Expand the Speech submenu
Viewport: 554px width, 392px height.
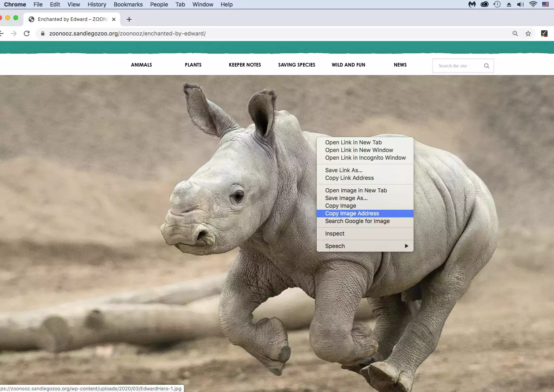pyautogui.click(x=365, y=246)
